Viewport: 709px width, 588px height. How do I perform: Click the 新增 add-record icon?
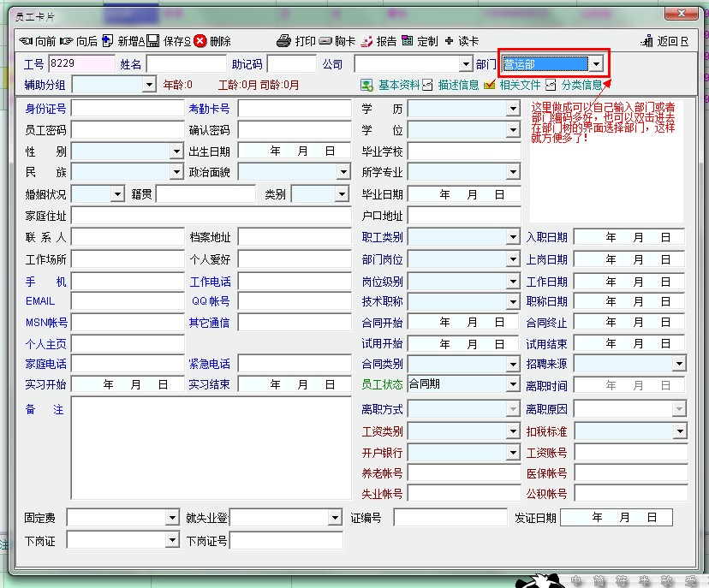[108, 40]
